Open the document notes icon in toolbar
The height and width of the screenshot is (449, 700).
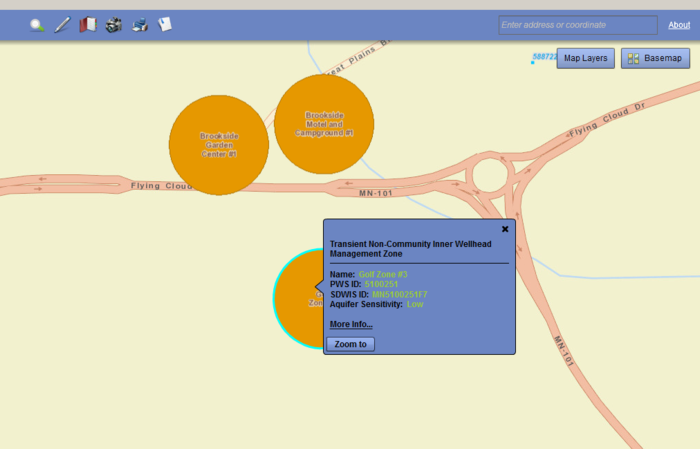pos(165,24)
